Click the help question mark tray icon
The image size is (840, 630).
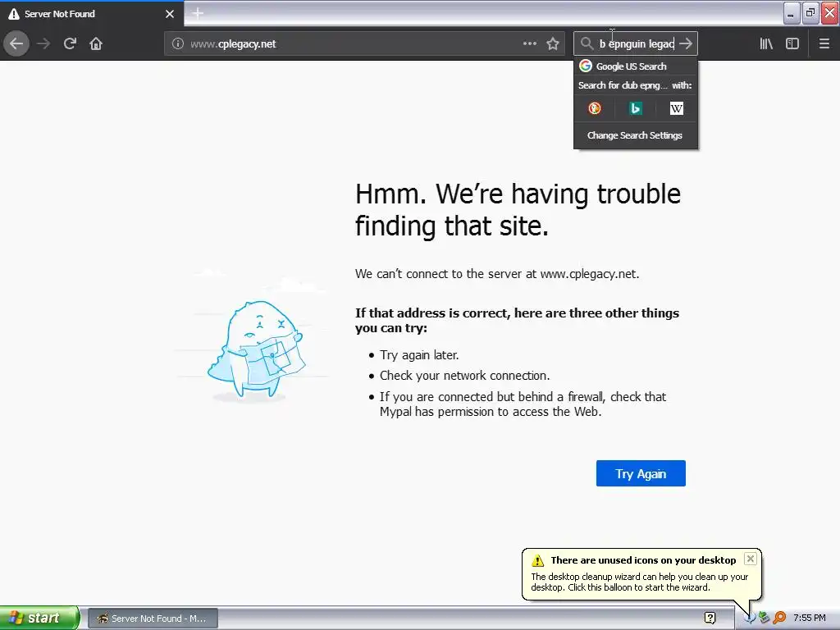pyautogui.click(x=710, y=618)
